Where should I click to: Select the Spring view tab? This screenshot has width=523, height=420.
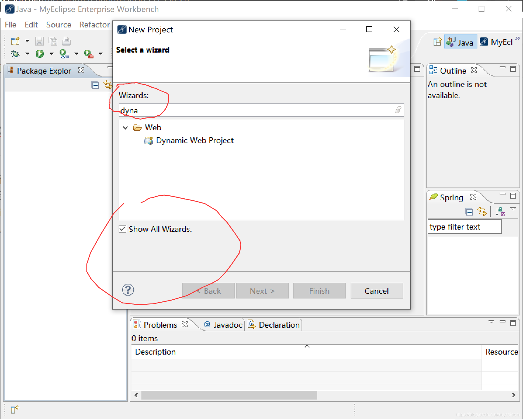point(446,197)
